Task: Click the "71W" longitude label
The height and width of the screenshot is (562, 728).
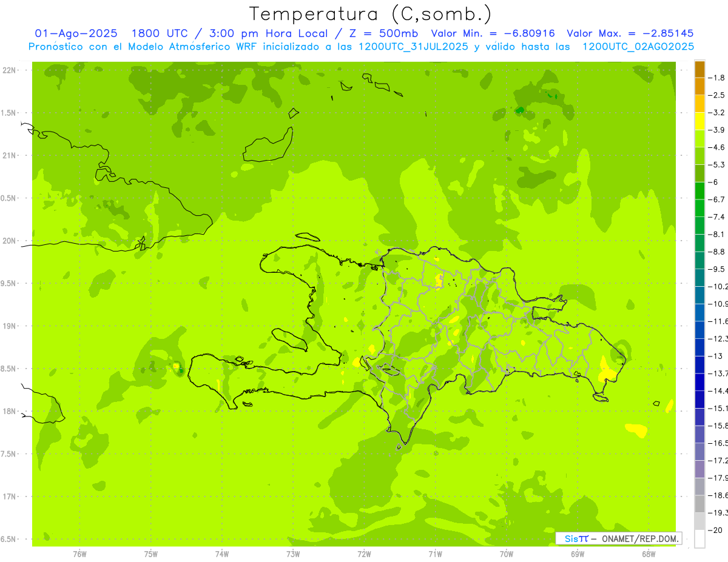Action: click(435, 554)
